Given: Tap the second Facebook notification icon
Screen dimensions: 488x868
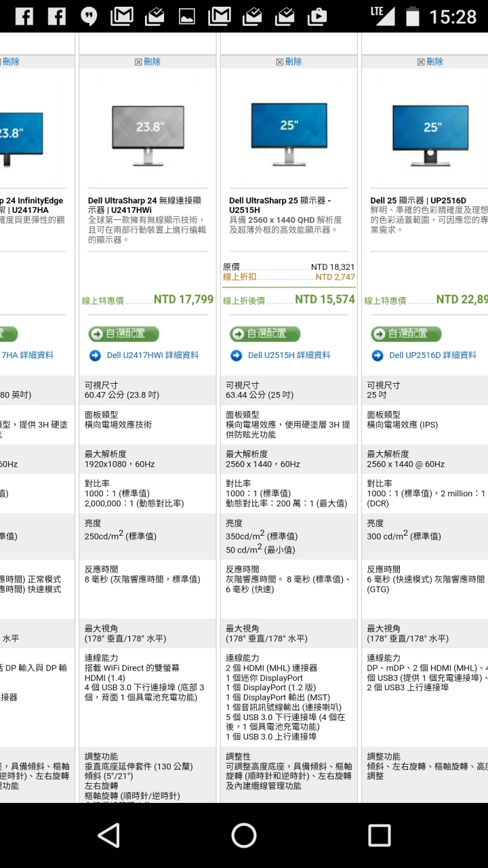Looking at the screenshot, I should [x=57, y=16].
